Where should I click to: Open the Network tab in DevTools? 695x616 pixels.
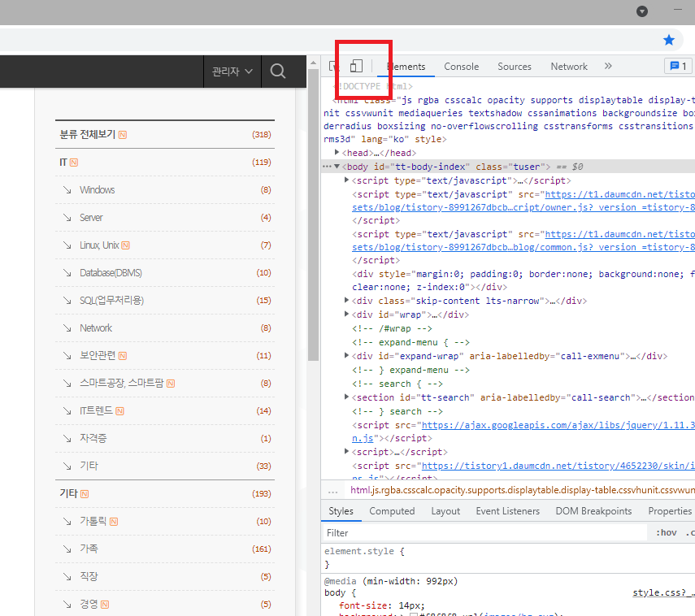coord(569,67)
